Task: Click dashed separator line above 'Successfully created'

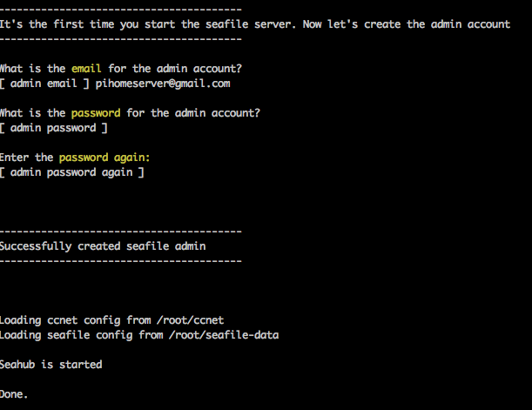Action: tap(121, 232)
